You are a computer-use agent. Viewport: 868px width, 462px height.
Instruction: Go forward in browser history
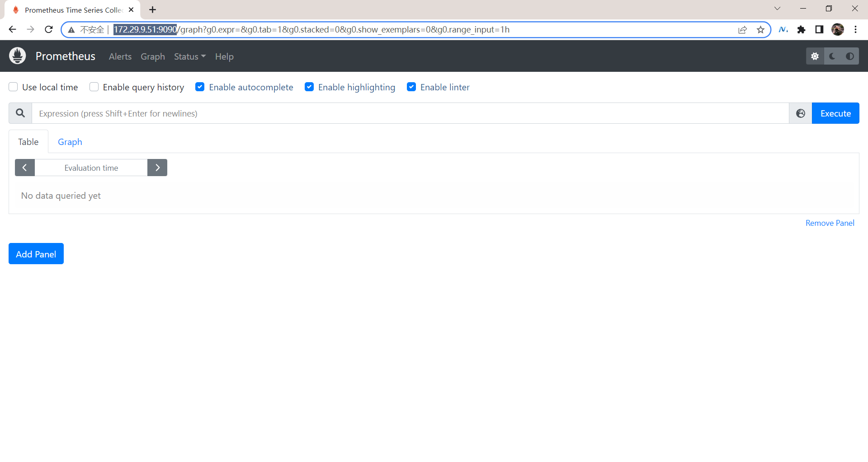[x=30, y=29]
